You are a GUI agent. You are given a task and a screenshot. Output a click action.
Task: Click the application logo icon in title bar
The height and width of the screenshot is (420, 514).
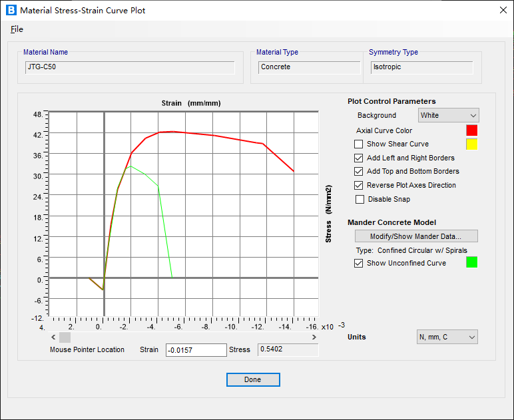click(11, 10)
